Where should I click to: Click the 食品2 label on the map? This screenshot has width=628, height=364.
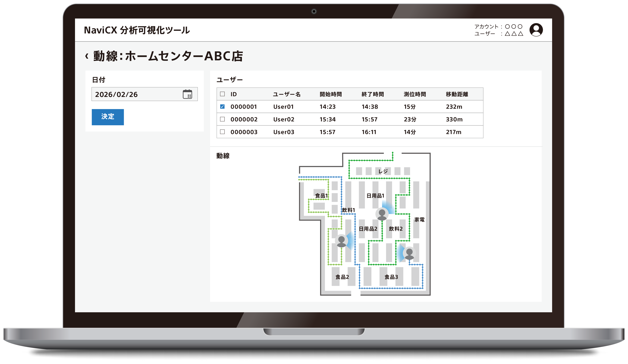pos(342,277)
